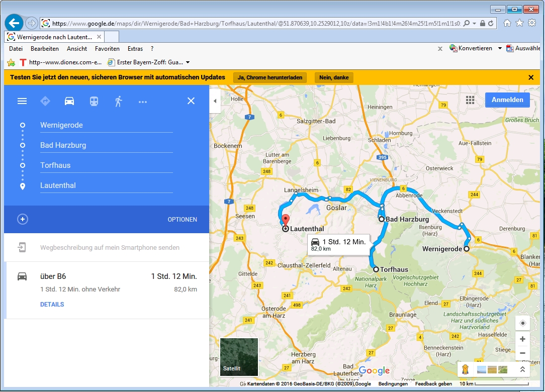
Task: Click Ja, Chrome herunterladen button
Action: 269,77
